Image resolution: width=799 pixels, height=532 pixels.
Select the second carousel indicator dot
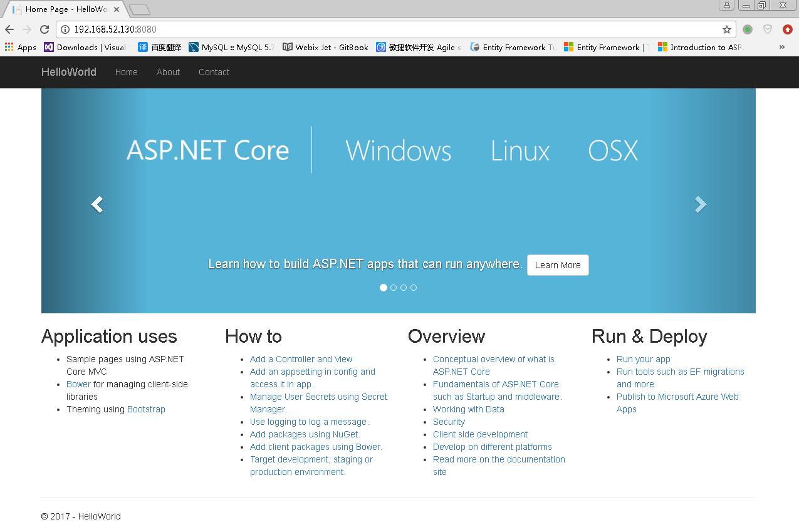(x=394, y=288)
